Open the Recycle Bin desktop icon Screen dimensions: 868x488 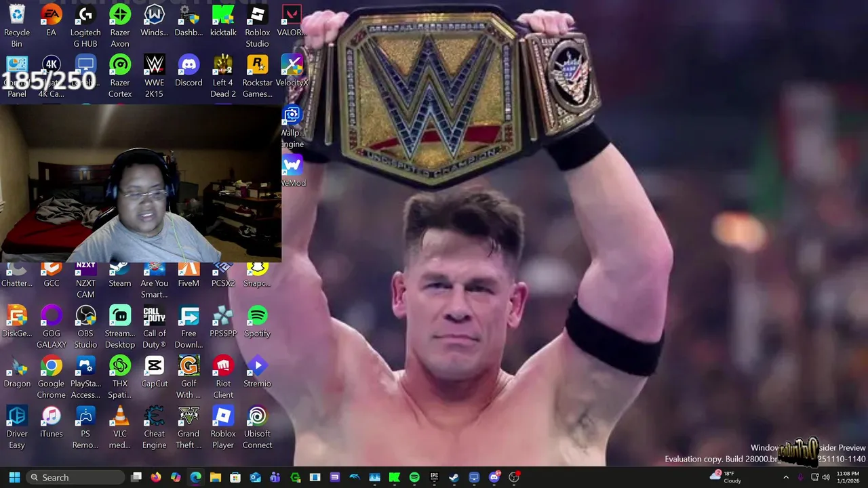[x=17, y=26]
